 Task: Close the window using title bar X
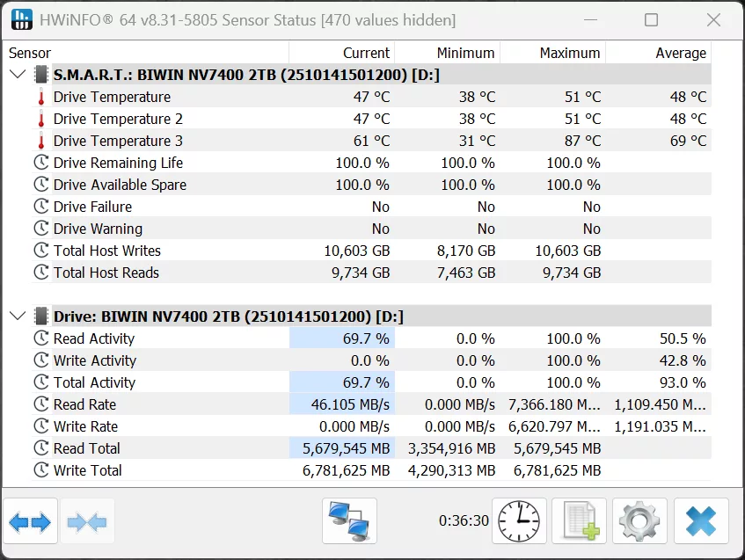[x=713, y=20]
